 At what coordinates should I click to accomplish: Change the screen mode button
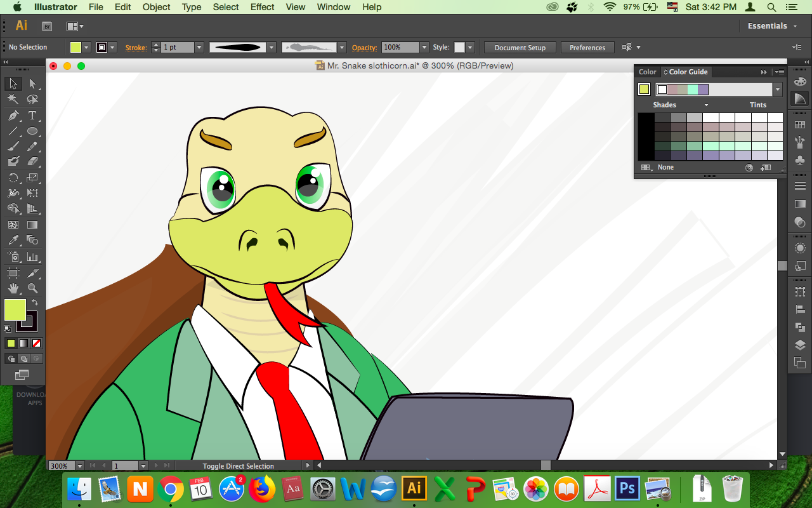point(22,375)
